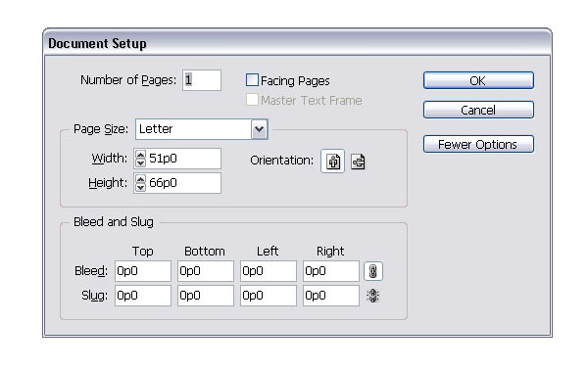Toggle the slug chain link icon

click(x=372, y=296)
